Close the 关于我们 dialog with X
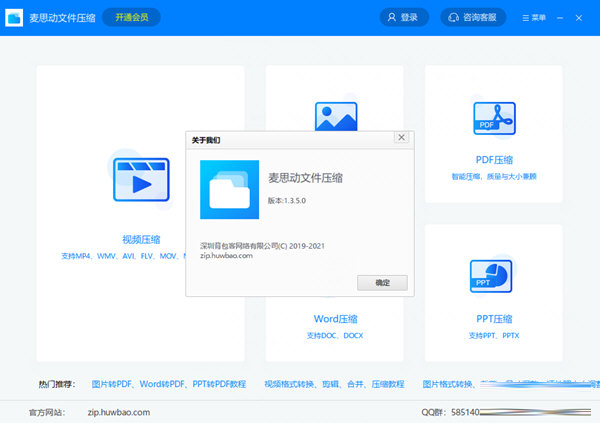 tap(401, 137)
